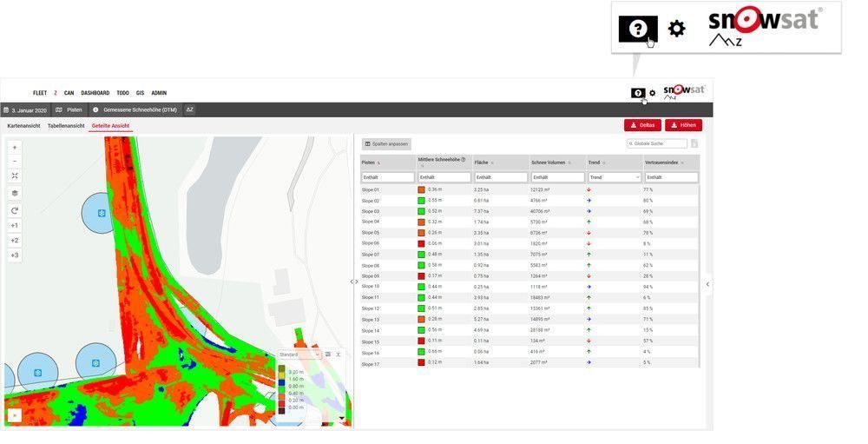Click the green 0.80 m legend swatch
The width and height of the screenshot is (868, 444).
[281, 386]
